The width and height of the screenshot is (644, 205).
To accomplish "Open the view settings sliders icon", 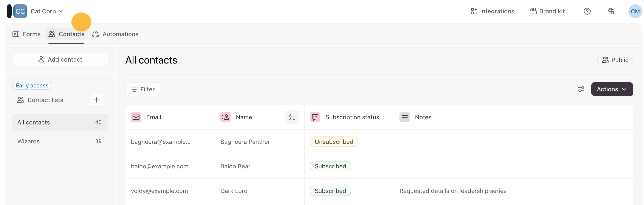I will pyautogui.click(x=581, y=89).
